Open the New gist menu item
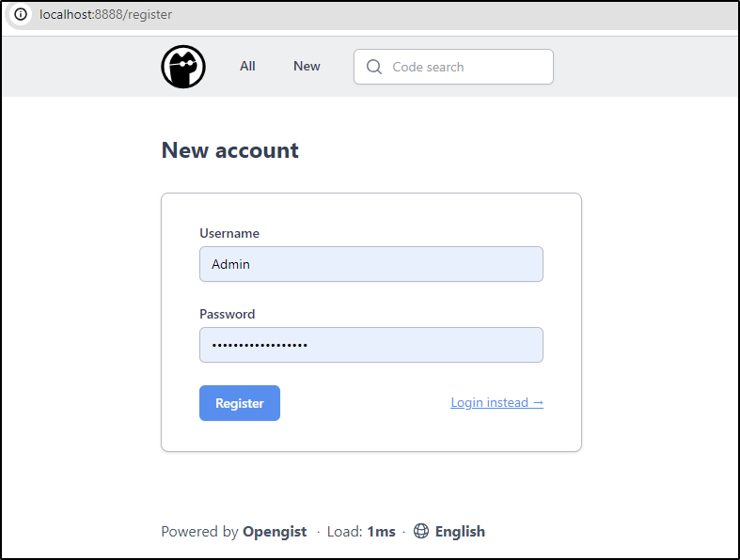 [x=307, y=66]
